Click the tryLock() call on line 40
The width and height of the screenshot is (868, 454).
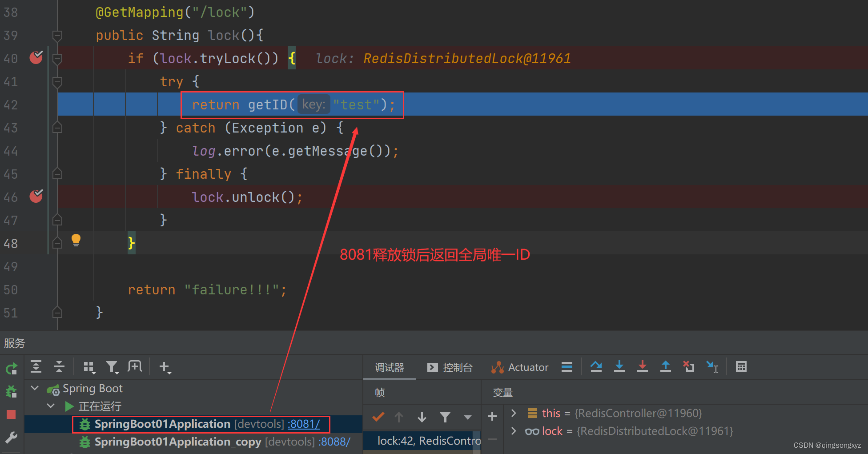239,58
